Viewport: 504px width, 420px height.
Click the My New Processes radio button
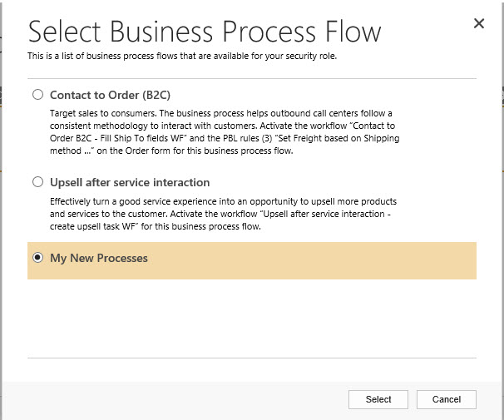37,259
